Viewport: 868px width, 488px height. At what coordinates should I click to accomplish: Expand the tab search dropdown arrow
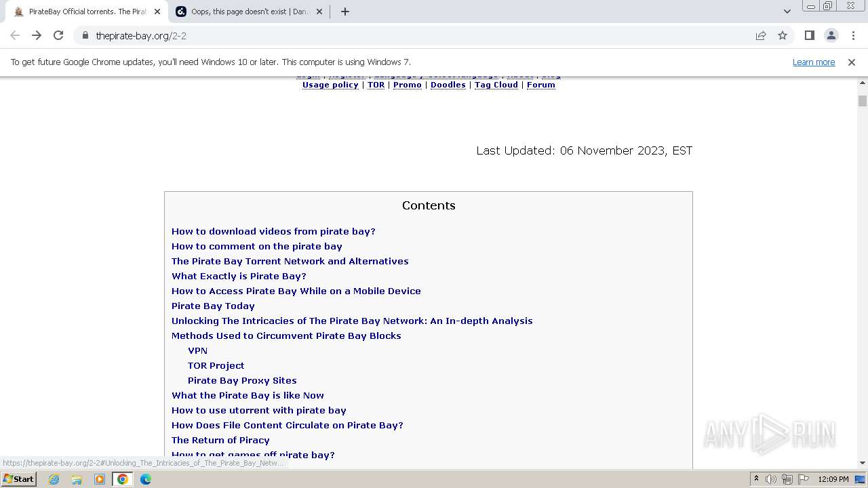point(787,12)
